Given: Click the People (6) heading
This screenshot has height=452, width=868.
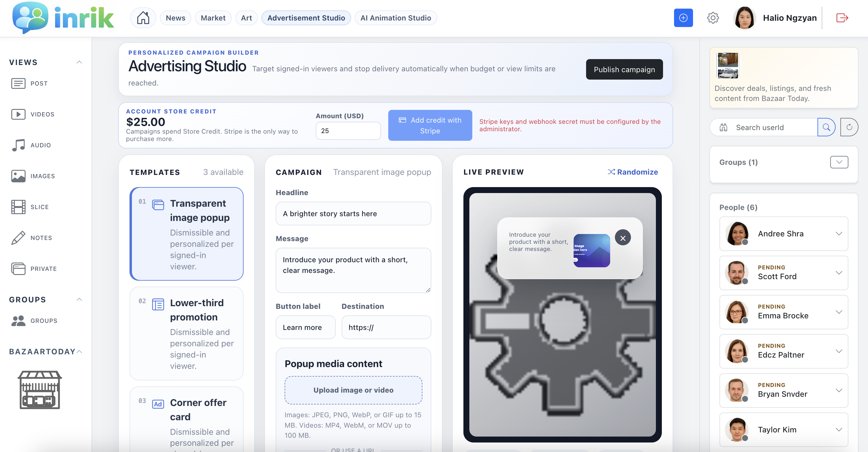Looking at the screenshot, I should click(738, 208).
